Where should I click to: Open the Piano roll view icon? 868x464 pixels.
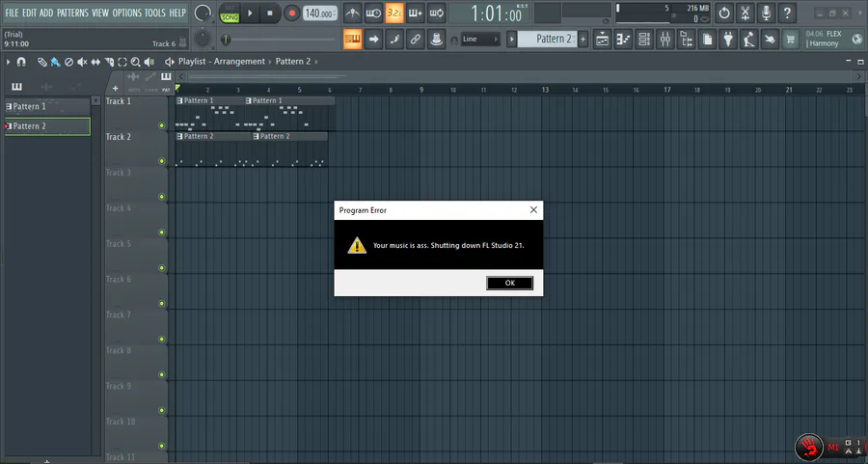click(623, 39)
